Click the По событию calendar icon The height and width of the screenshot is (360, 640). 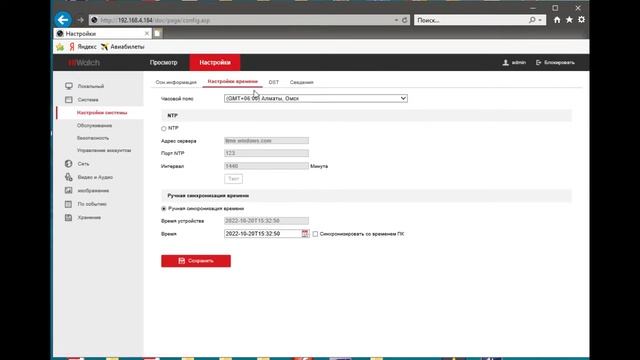tap(69, 204)
